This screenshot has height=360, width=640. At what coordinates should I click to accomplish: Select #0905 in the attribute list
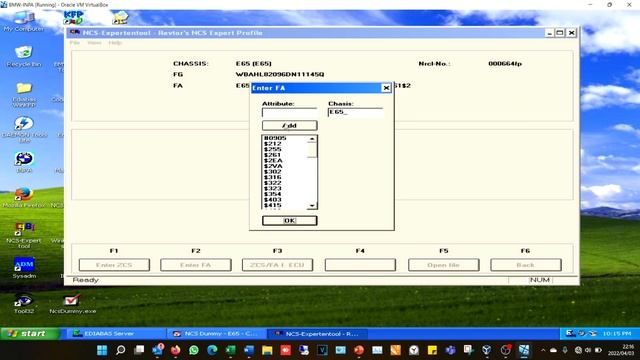pyautogui.click(x=275, y=138)
